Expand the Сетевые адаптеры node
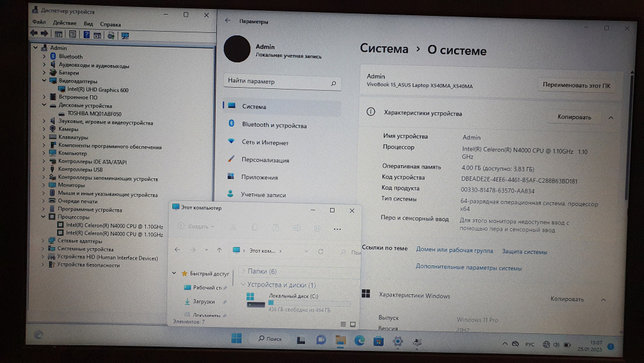 click(43, 241)
